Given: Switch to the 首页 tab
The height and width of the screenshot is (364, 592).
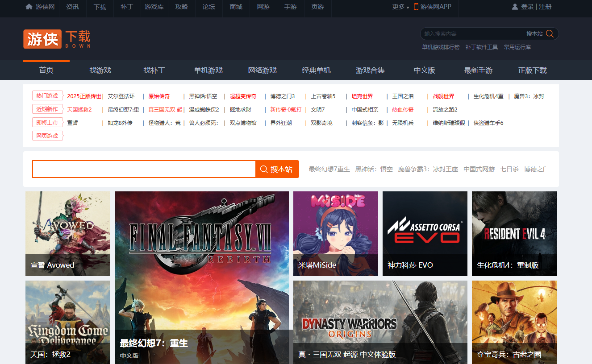Looking at the screenshot, I should click(x=46, y=70).
